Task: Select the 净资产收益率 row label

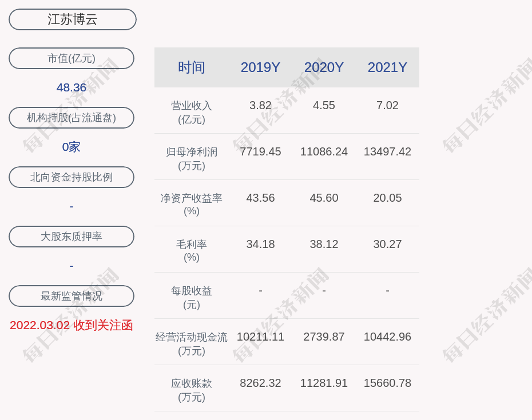Action: pos(192,205)
